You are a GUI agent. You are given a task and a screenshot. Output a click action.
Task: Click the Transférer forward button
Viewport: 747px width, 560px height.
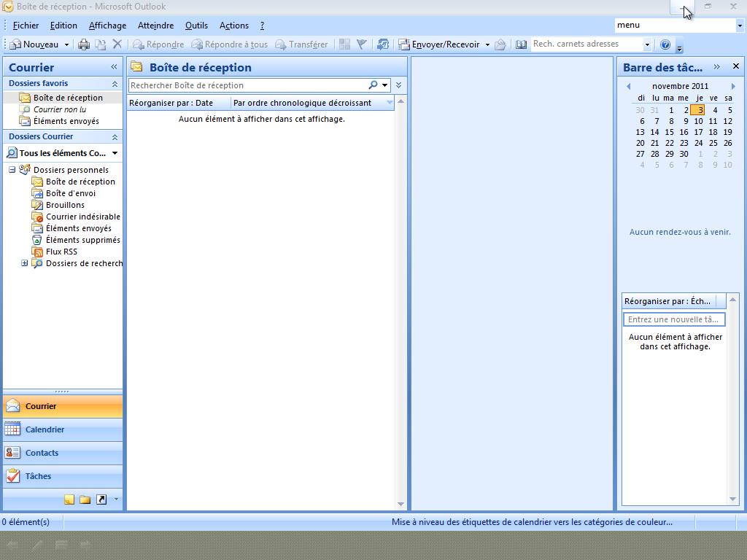(301, 44)
